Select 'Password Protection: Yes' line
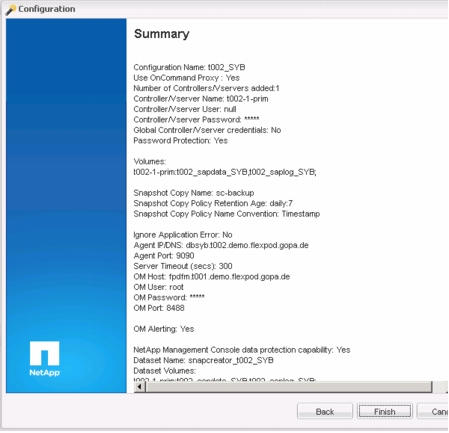449x433 pixels. (180, 141)
